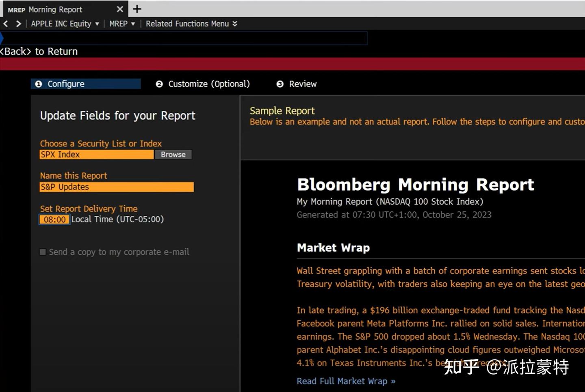This screenshot has width=585, height=392.
Task: Click the Market Wrap section heading
Action: pyautogui.click(x=334, y=248)
